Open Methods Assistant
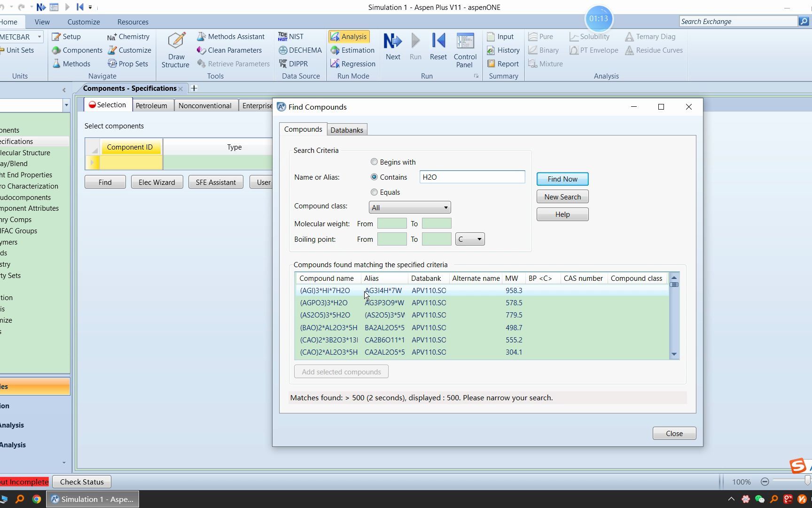The width and height of the screenshot is (812, 508). pyautogui.click(x=231, y=37)
